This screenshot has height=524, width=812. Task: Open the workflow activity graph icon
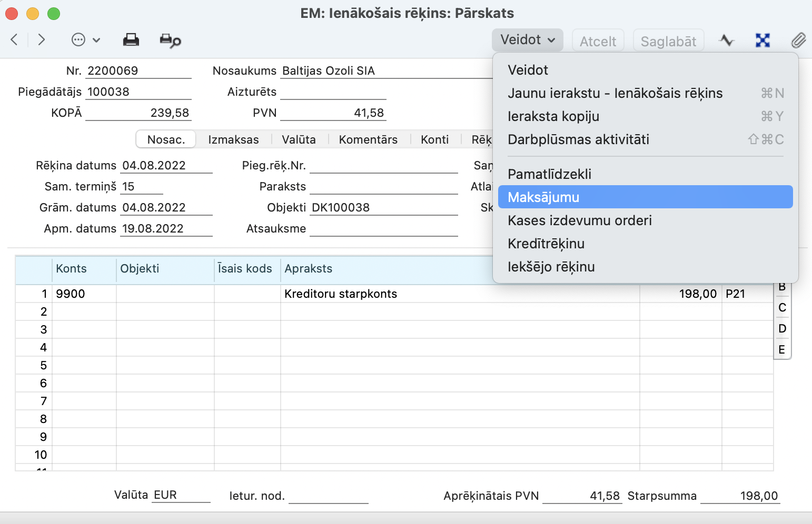coord(727,41)
